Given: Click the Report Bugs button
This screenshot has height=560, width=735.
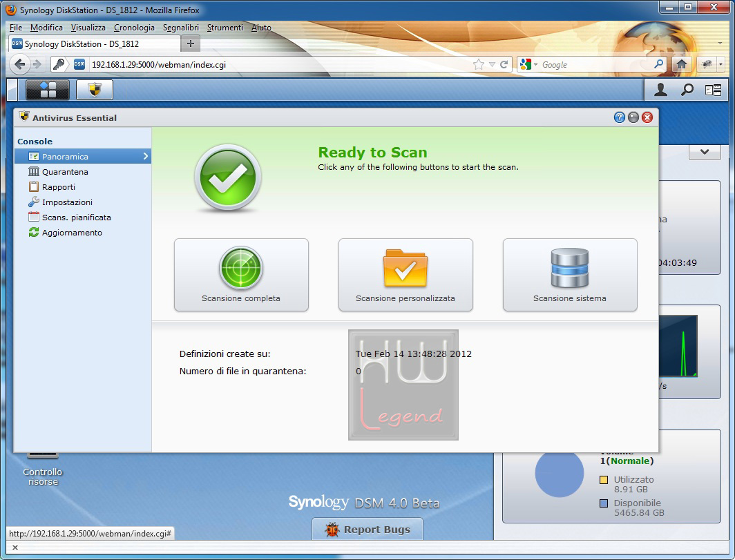Looking at the screenshot, I should (367, 529).
